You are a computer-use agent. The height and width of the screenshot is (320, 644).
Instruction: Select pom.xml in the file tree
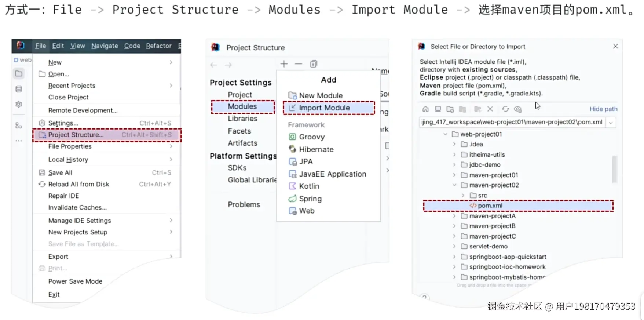518,206
